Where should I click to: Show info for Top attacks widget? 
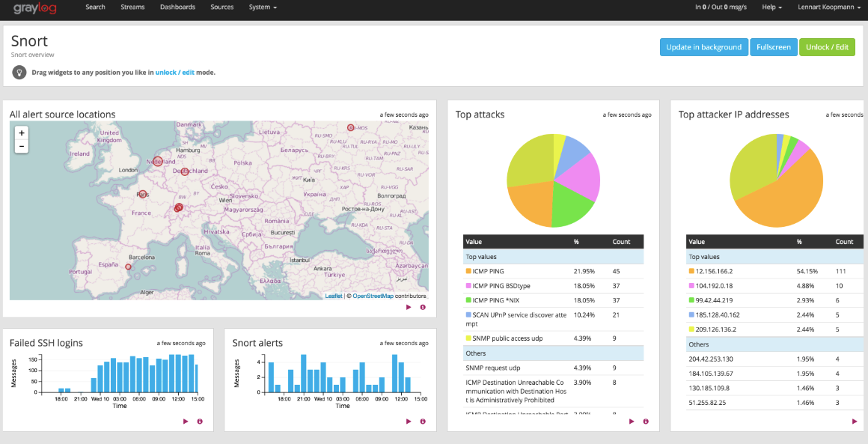(646, 422)
